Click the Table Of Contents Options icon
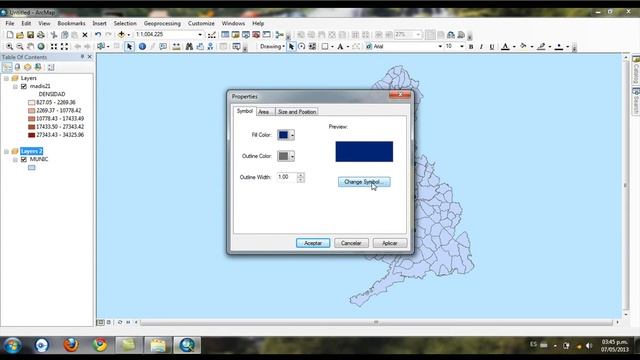 click(51, 67)
